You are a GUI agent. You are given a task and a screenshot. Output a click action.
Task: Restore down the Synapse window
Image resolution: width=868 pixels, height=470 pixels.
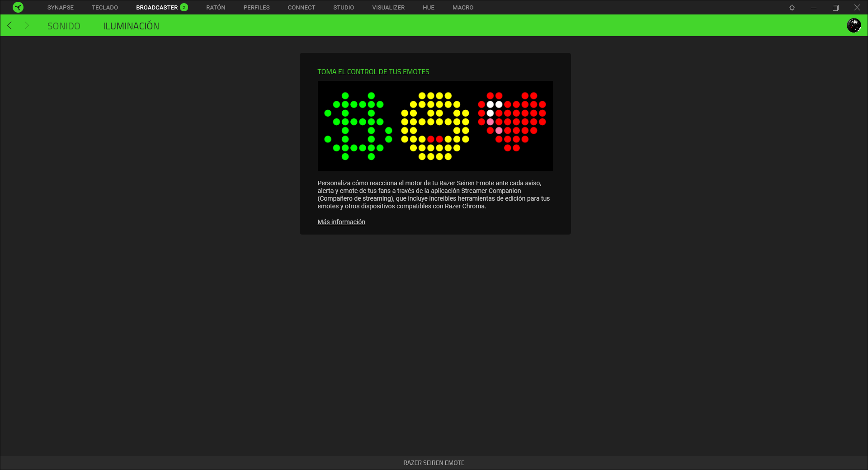(x=835, y=8)
